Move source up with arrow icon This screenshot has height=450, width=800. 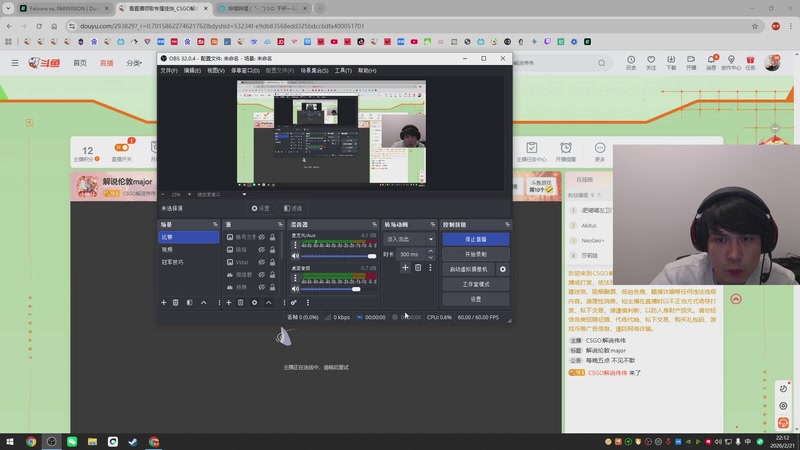[269, 303]
